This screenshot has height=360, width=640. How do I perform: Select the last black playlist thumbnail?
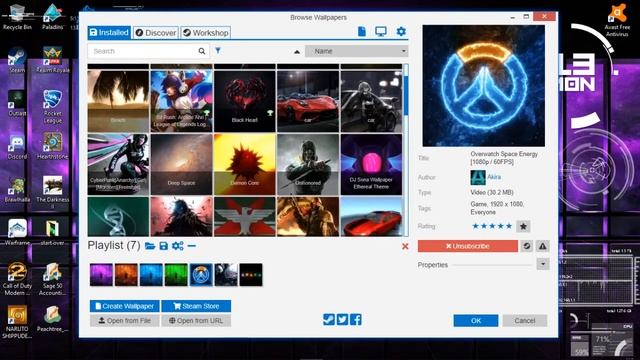(251, 275)
